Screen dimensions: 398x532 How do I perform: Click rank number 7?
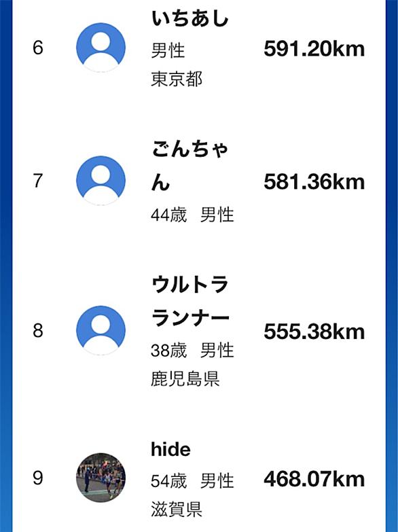coord(38,181)
